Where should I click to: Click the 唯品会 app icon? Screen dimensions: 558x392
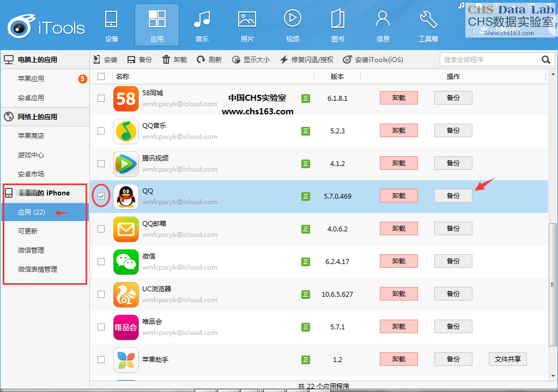[x=126, y=327]
